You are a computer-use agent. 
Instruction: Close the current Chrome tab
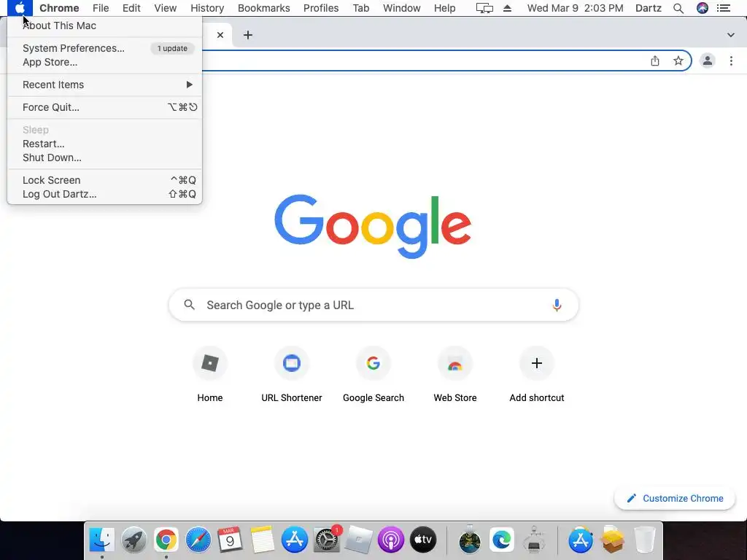(220, 35)
